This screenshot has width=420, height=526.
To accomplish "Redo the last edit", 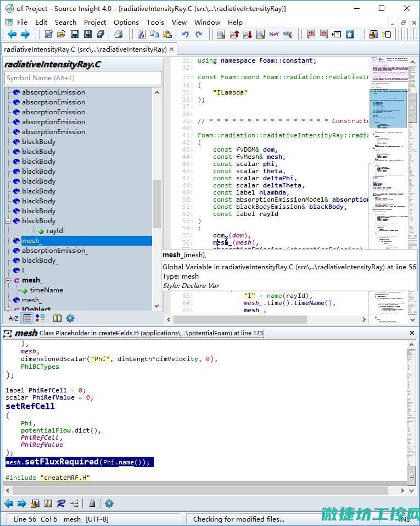I will click(x=199, y=34).
